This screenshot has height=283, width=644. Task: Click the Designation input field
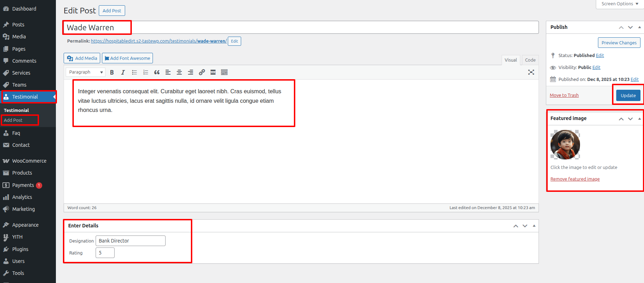click(x=130, y=241)
